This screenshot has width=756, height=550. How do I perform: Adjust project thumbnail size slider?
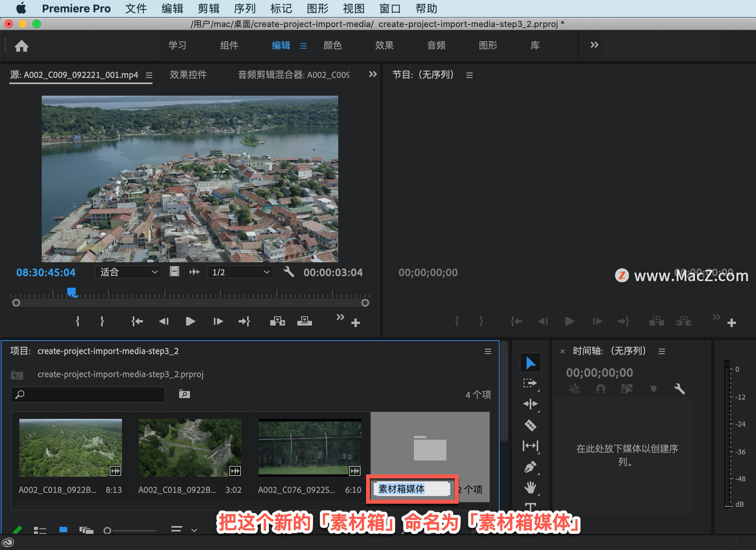tap(130, 530)
